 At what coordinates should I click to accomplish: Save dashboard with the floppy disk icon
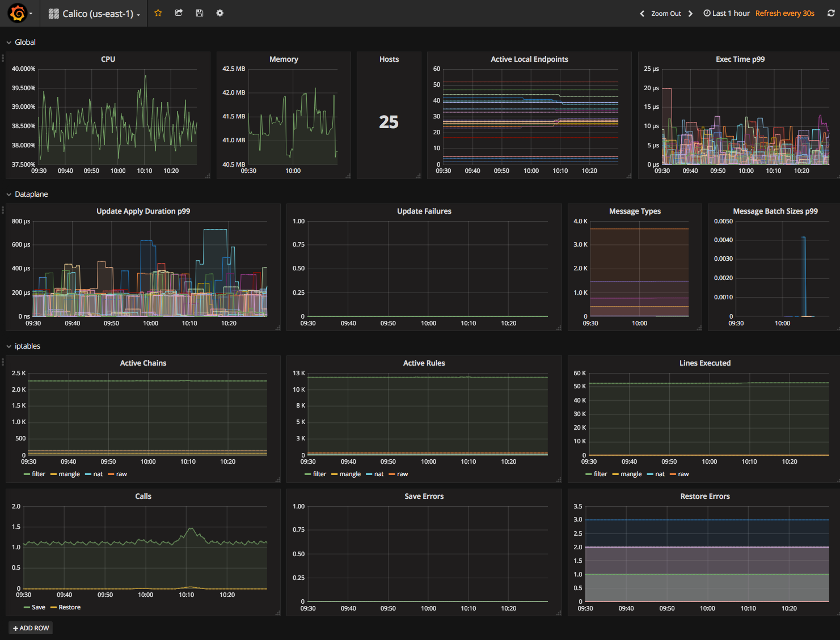tap(200, 13)
